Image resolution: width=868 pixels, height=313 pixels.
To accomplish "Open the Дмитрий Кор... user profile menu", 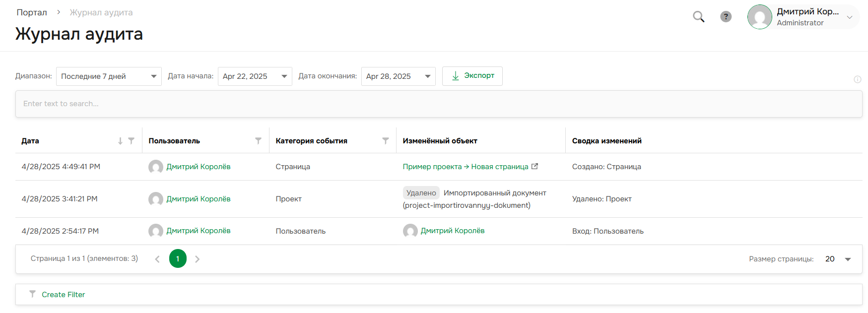I will tap(803, 17).
